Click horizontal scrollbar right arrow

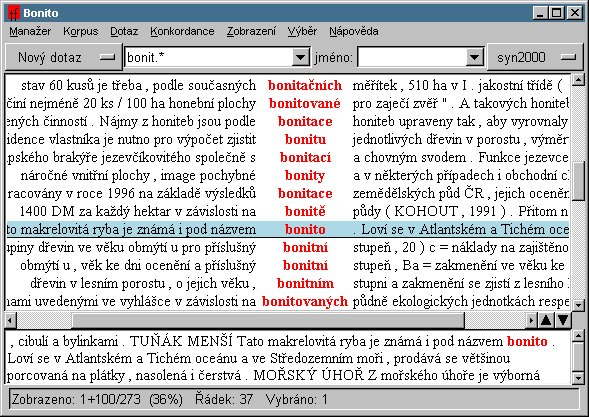(531, 320)
